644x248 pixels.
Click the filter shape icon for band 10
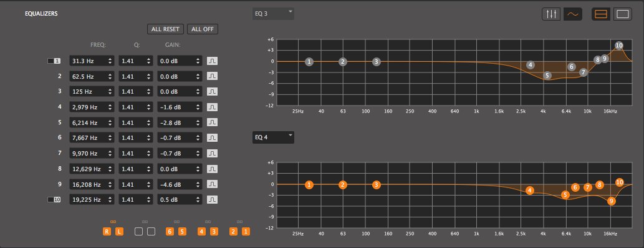pos(212,199)
